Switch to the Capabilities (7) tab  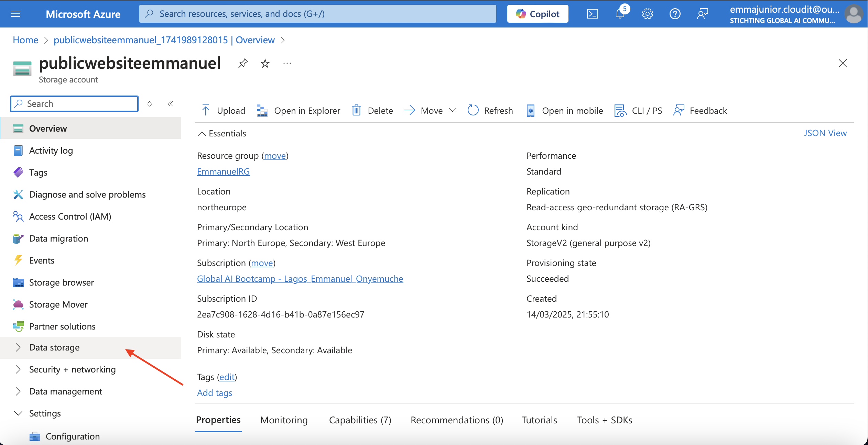pos(360,420)
